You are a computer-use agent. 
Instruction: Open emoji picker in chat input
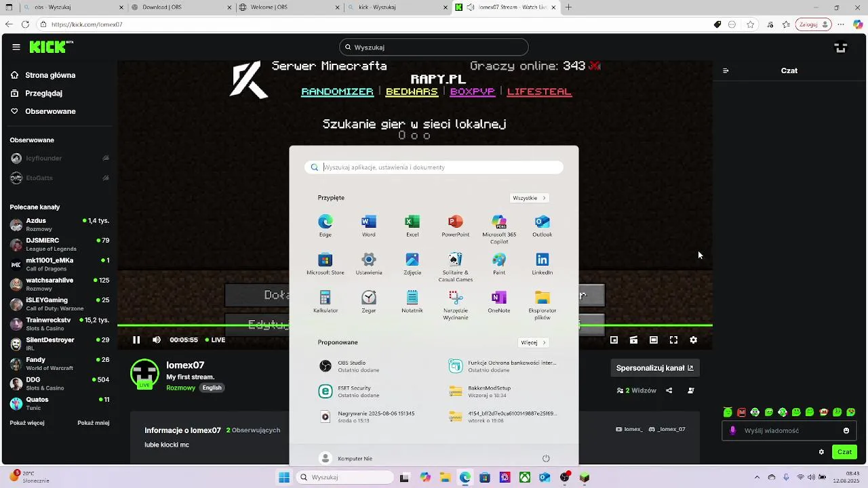(x=846, y=430)
